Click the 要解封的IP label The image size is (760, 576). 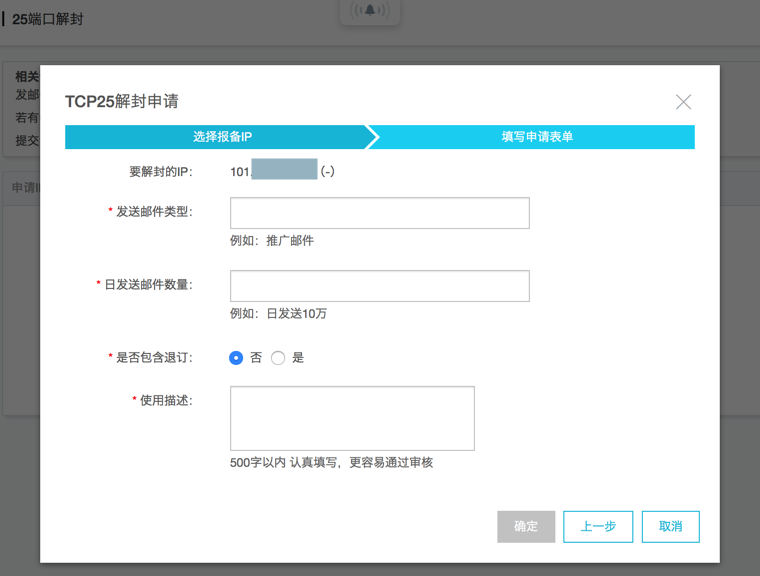(160, 171)
